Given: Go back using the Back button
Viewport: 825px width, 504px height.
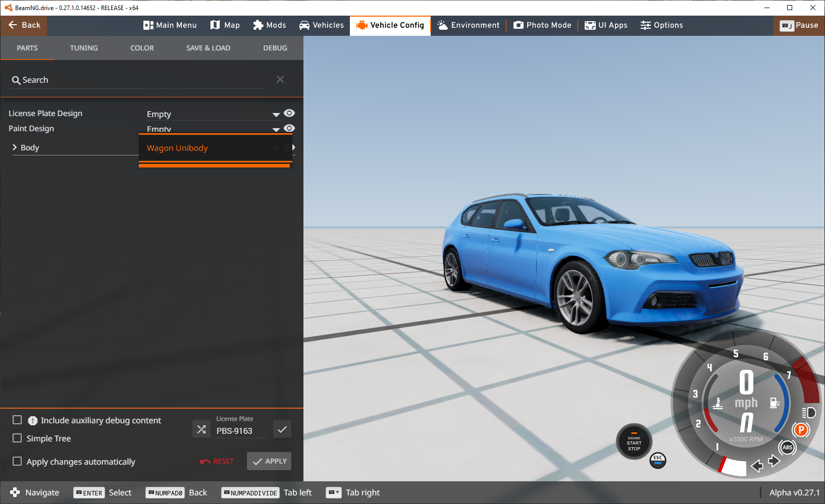Looking at the screenshot, I should pyautogui.click(x=24, y=25).
